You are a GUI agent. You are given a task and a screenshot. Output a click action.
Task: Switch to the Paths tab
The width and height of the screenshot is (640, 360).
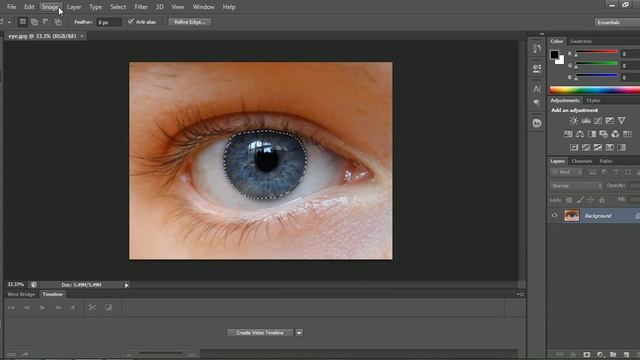[606, 161]
